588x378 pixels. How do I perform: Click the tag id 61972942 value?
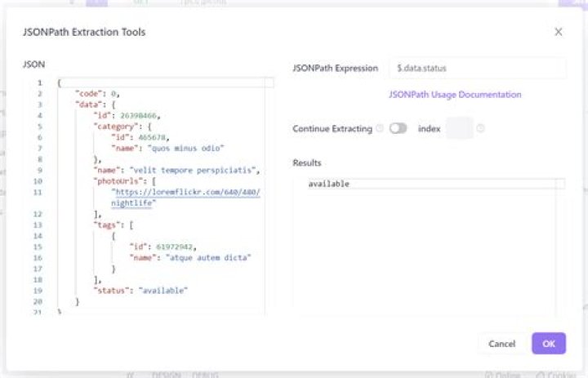click(175, 247)
